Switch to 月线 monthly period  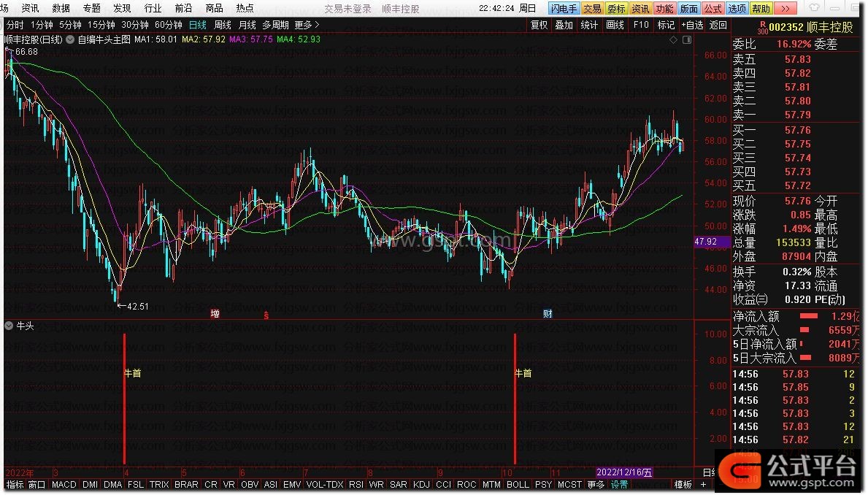coord(247,25)
